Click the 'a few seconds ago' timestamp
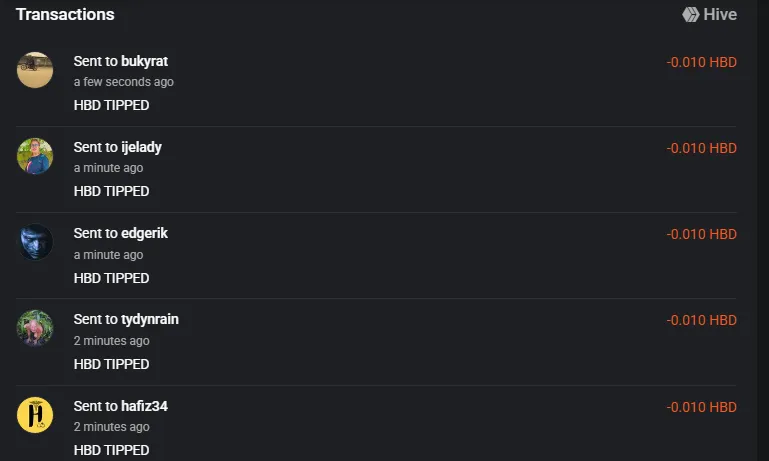 [124, 82]
